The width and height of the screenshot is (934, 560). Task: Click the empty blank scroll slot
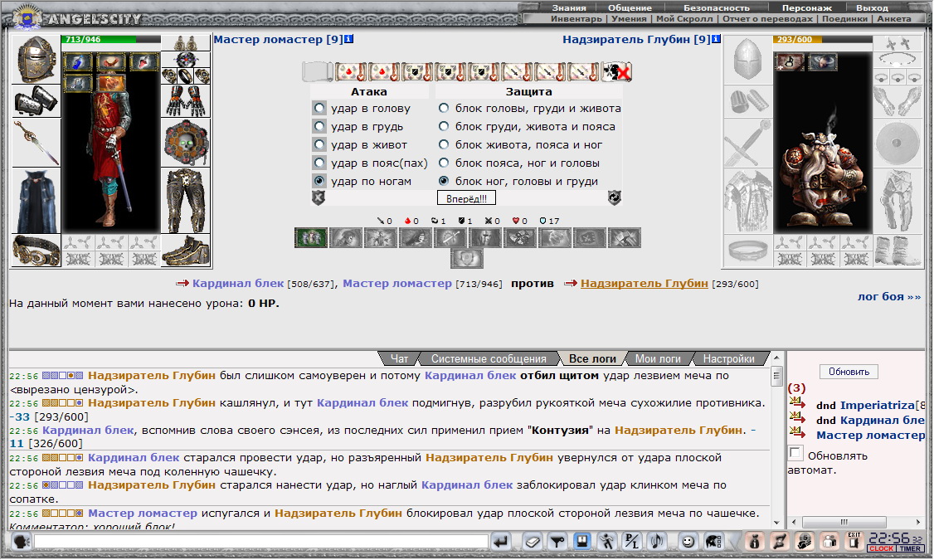click(317, 71)
